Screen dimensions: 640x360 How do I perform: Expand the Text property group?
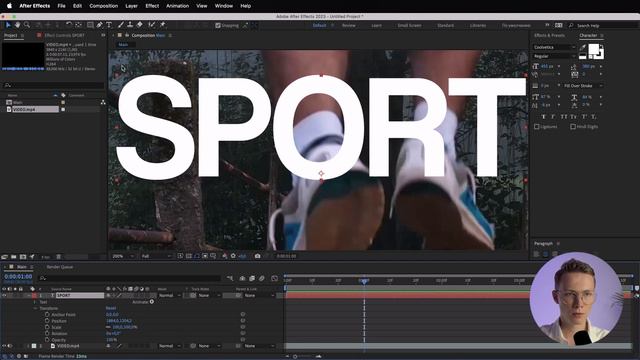35,302
